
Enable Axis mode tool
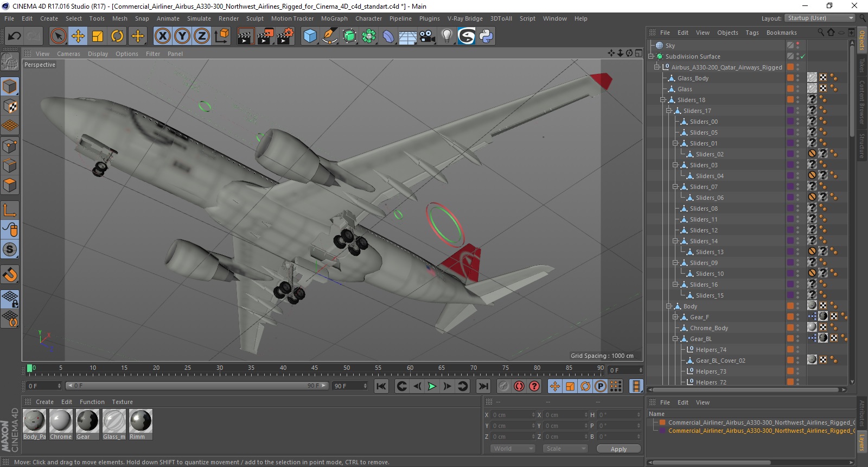coord(10,210)
